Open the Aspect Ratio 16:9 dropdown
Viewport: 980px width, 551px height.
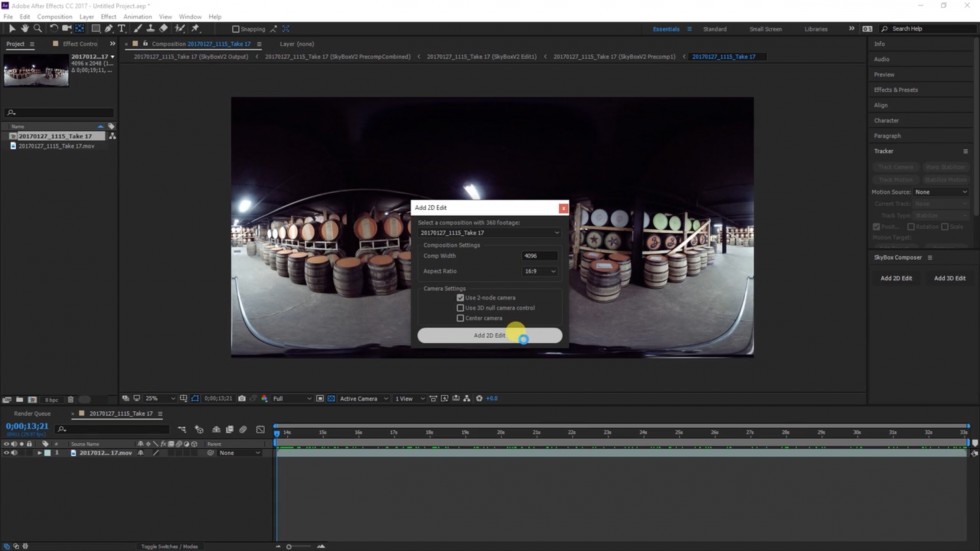pyautogui.click(x=539, y=271)
